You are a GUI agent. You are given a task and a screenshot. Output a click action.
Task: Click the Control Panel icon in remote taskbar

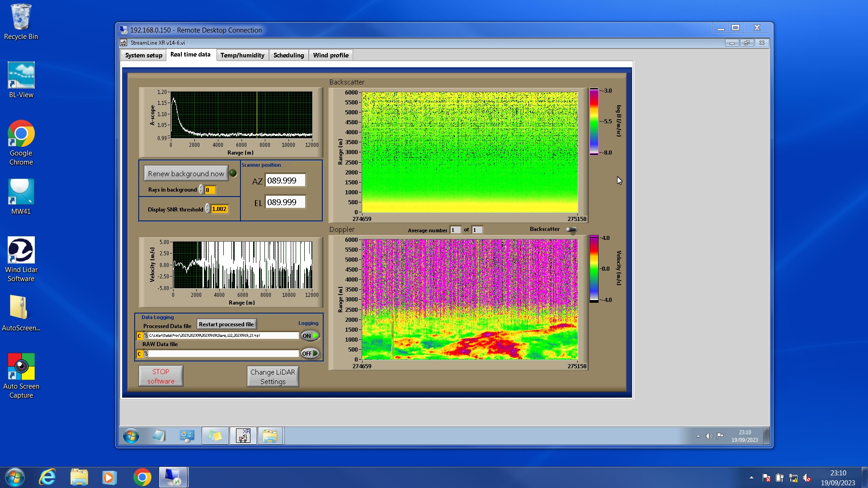[187, 436]
